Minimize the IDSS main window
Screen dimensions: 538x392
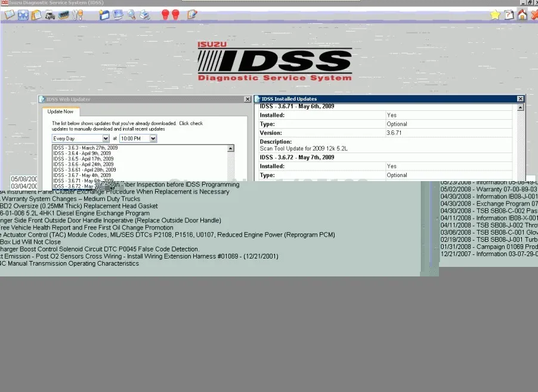[x=524, y=2]
